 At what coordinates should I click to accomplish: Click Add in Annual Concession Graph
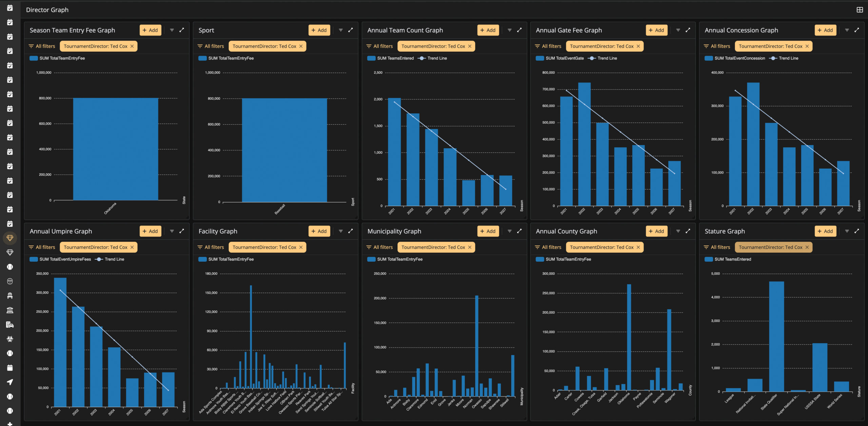[x=825, y=30]
